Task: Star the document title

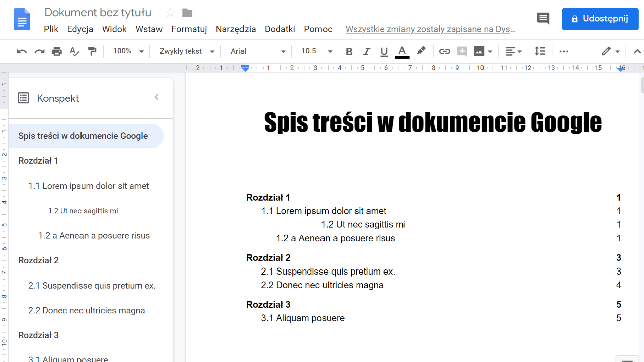Action: (x=170, y=13)
